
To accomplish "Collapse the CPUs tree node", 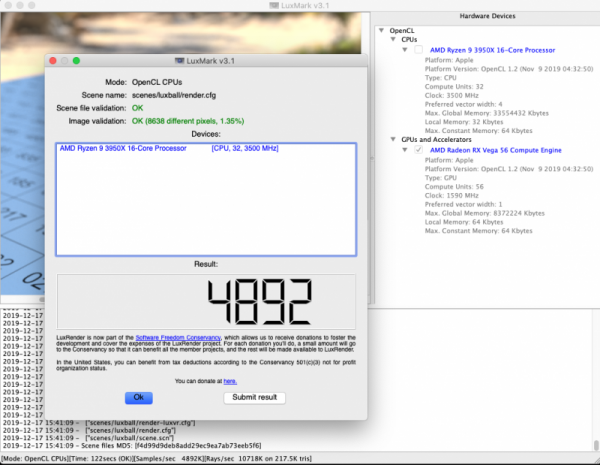I will click(393, 39).
